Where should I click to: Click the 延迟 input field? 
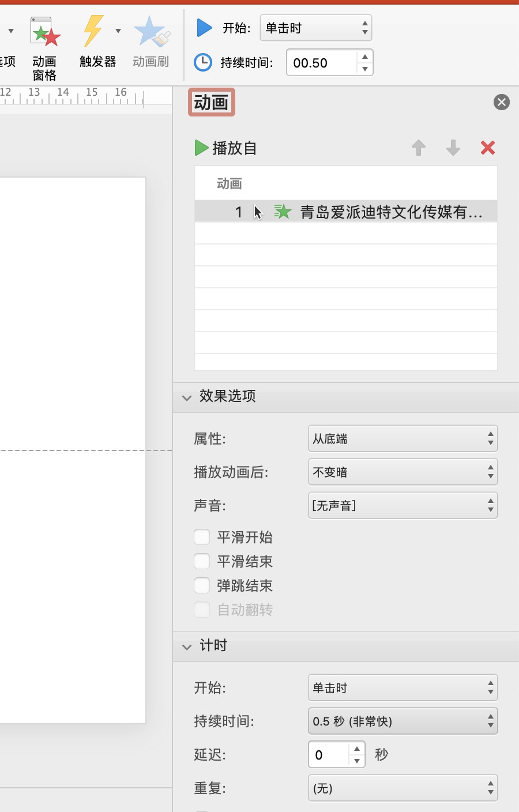coord(329,755)
